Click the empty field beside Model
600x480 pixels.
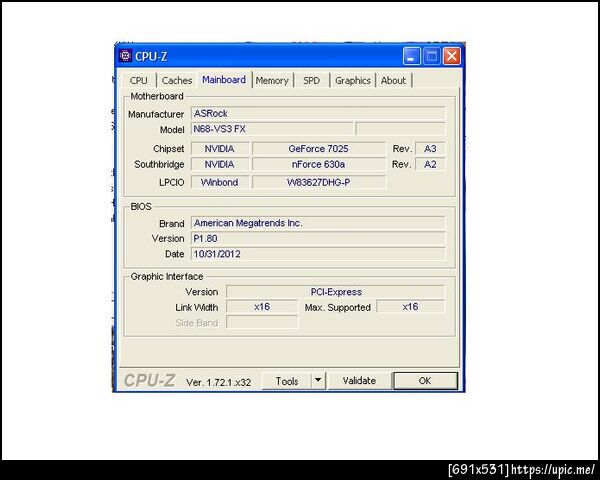pos(400,129)
